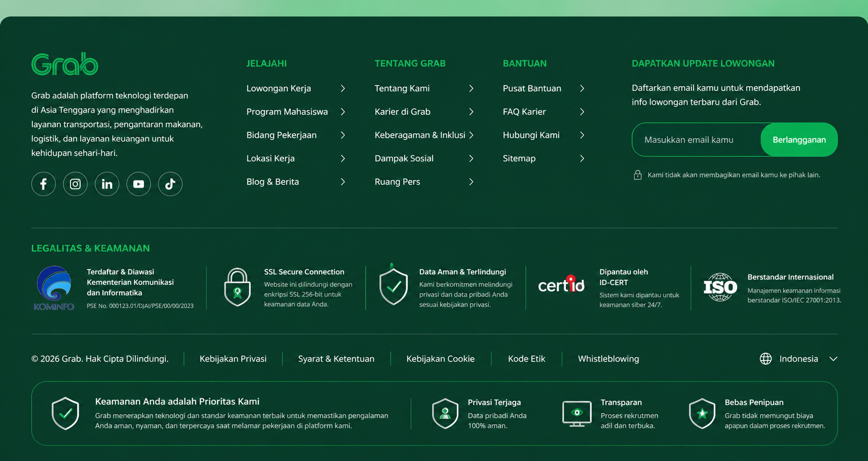Click chevron next to Keberagaman & Inklusi
868x461 pixels.
coord(471,135)
